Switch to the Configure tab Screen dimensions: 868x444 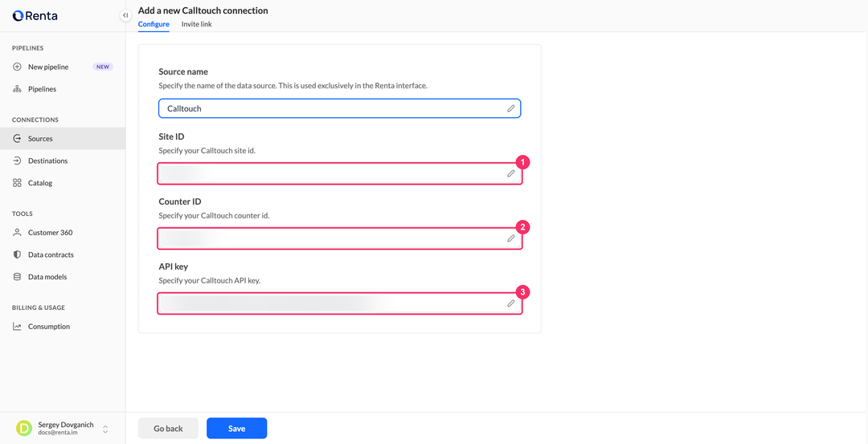pyautogui.click(x=154, y=24)
